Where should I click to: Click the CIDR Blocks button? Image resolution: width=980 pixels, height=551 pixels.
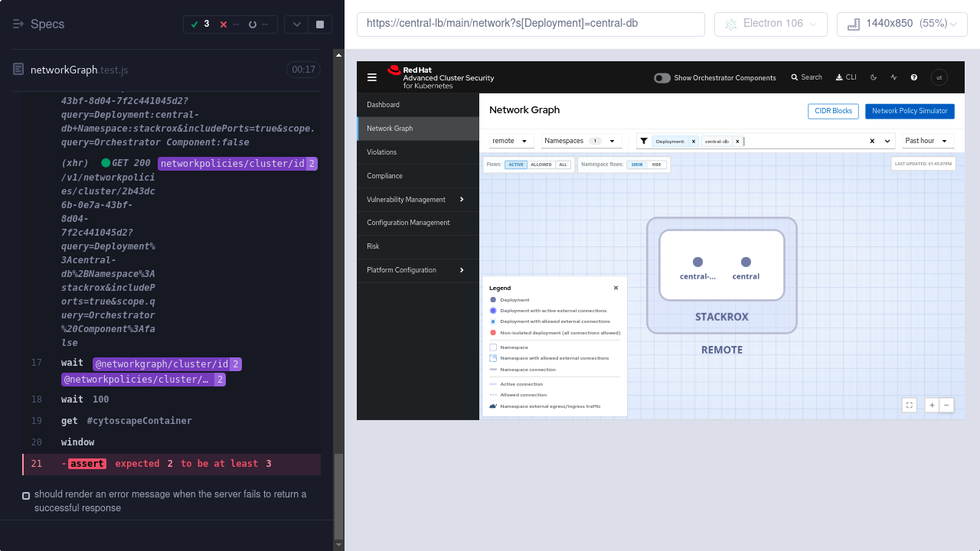(x=833, y=111)
